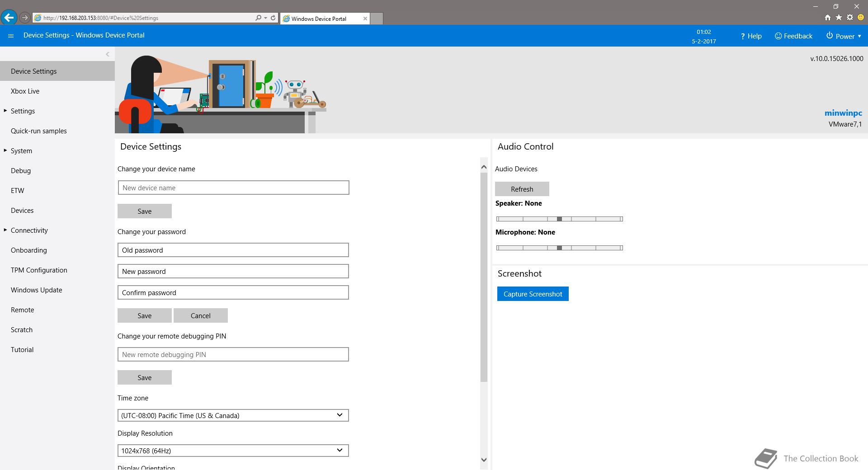Open browser home page icon
This screenshot has width=868, height=470.
(x=827, y=18)
